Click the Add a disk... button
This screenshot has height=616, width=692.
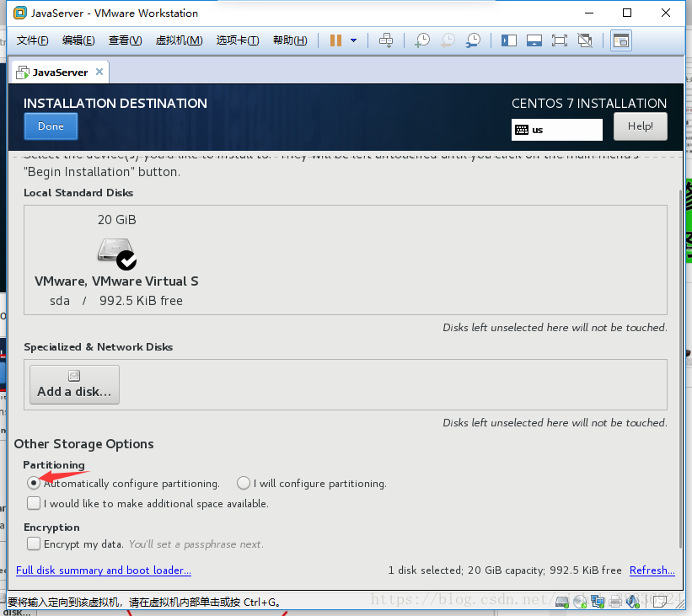click(74, 384)
